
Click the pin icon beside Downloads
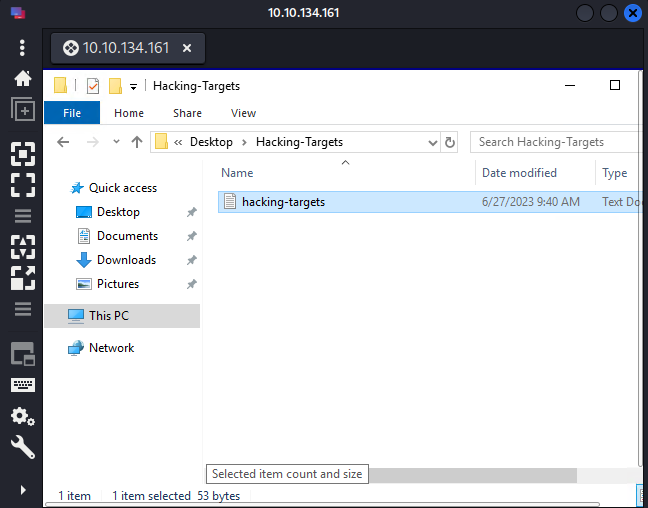pyautogui.click(x=191, y=260)
